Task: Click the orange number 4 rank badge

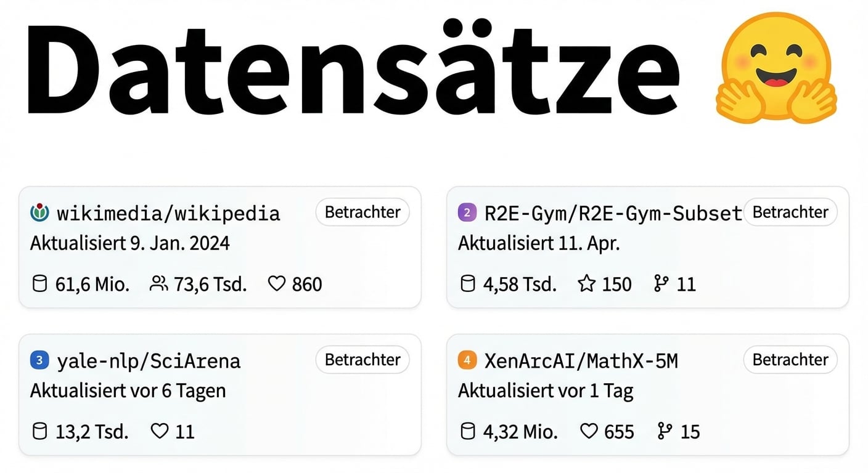Action: [x=467, y=360]
